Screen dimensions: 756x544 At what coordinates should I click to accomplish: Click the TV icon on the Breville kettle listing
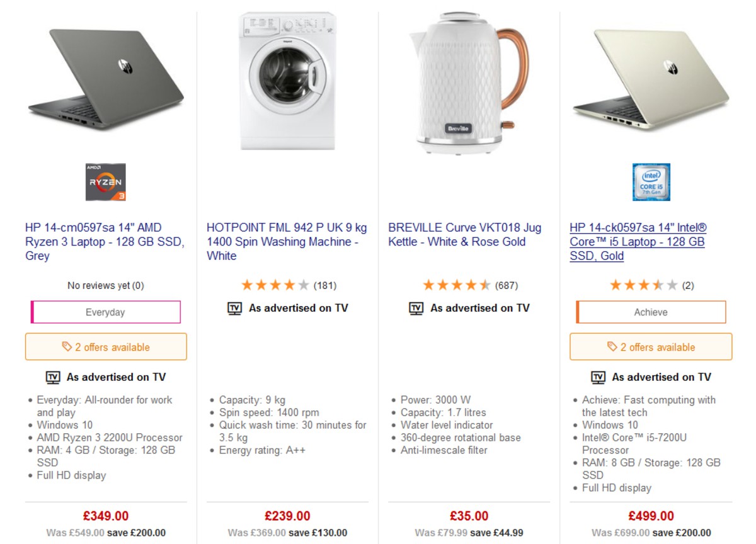(x=416, y=308)
